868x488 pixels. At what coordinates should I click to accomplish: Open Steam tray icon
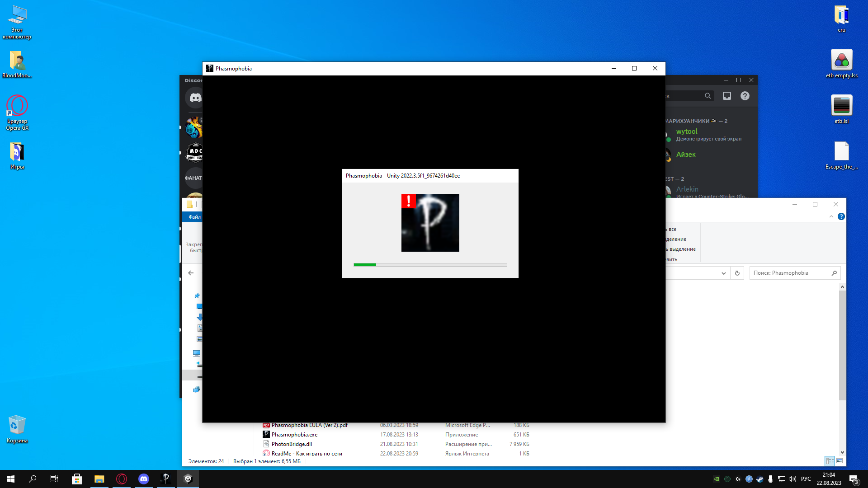click(759, 479)
